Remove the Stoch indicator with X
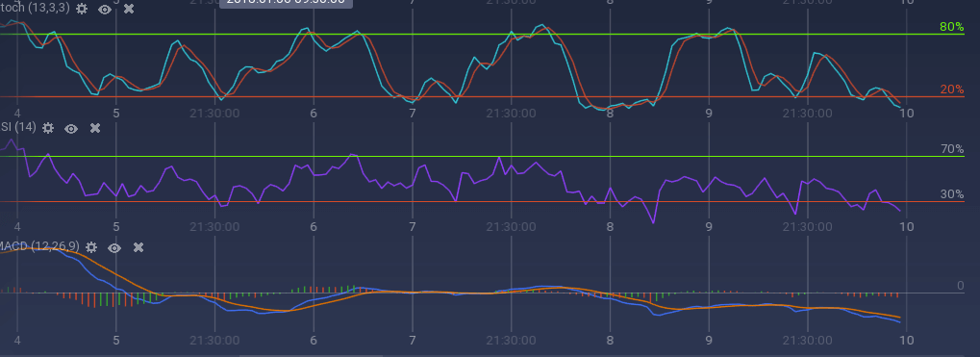This screenshot has width=980, height=357. 129,9
